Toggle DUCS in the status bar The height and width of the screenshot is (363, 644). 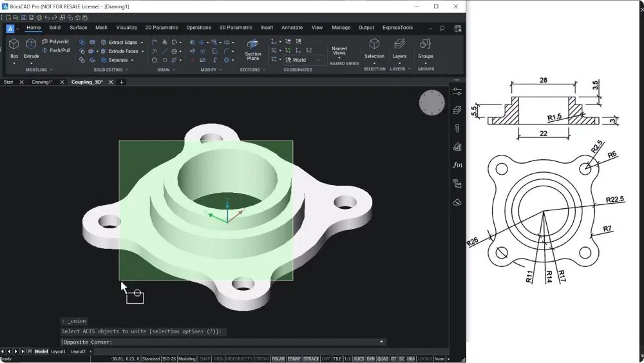point(359,359)
